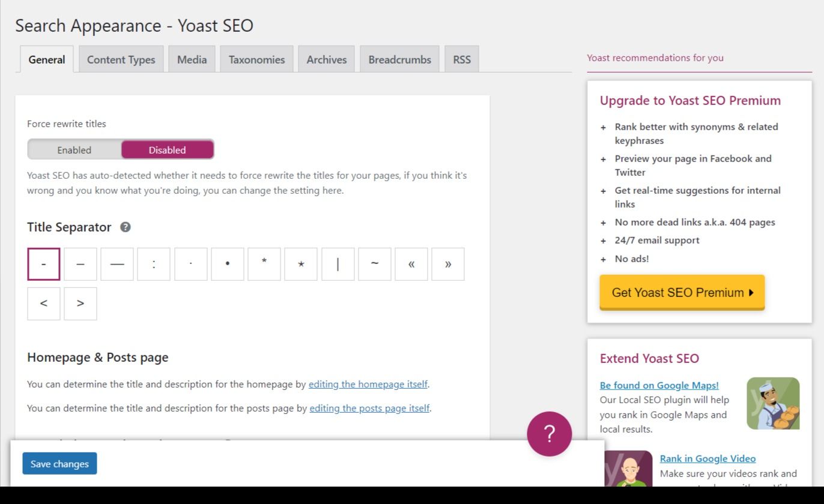Image resolution: width=824 pixels, height=504 pixels.
Task: Open the Be found on Google Maps link
Action: pos(659,385)
